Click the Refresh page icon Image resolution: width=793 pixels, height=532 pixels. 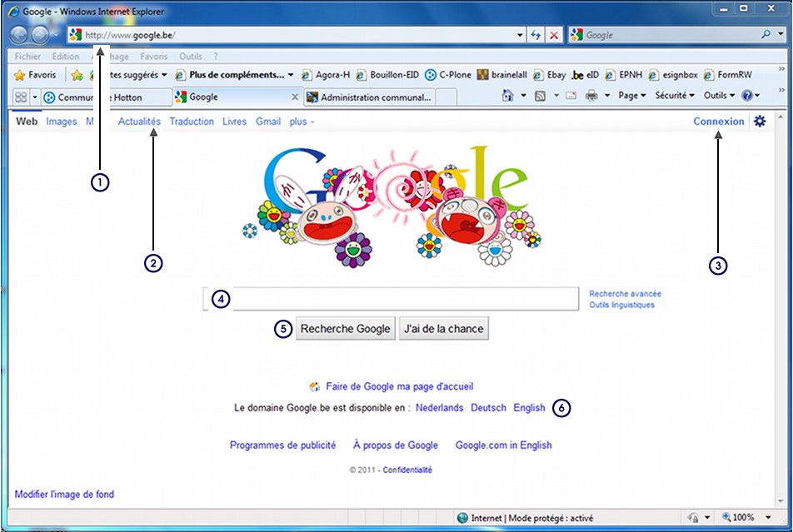536,35
